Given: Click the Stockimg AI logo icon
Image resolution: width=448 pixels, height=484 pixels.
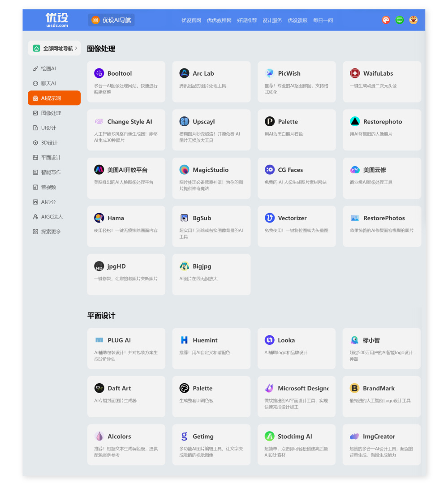Looking at the screenshot, I should pos(270,436).
